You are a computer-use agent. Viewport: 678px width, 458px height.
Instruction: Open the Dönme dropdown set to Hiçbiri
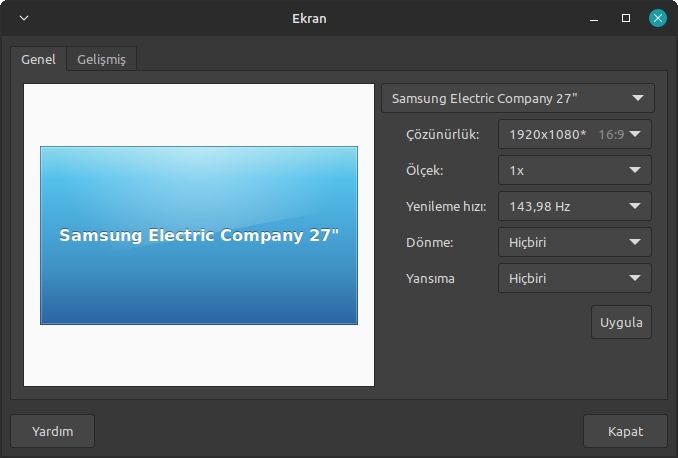point(575,242)
